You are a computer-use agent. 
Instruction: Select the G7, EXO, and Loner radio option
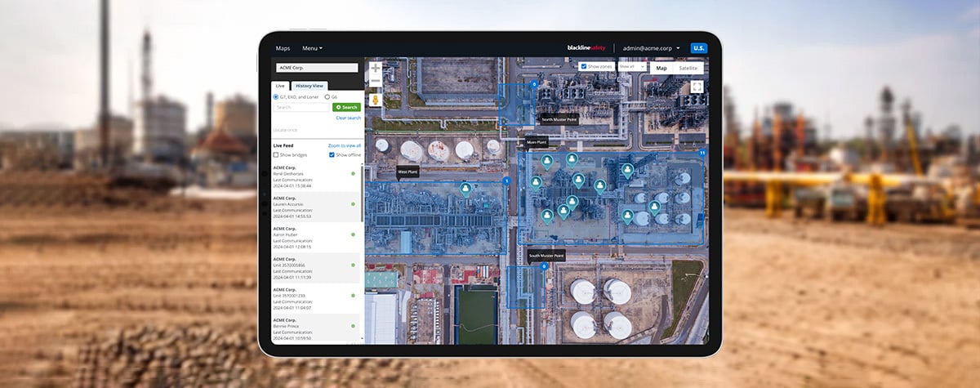tap(275, 96)
